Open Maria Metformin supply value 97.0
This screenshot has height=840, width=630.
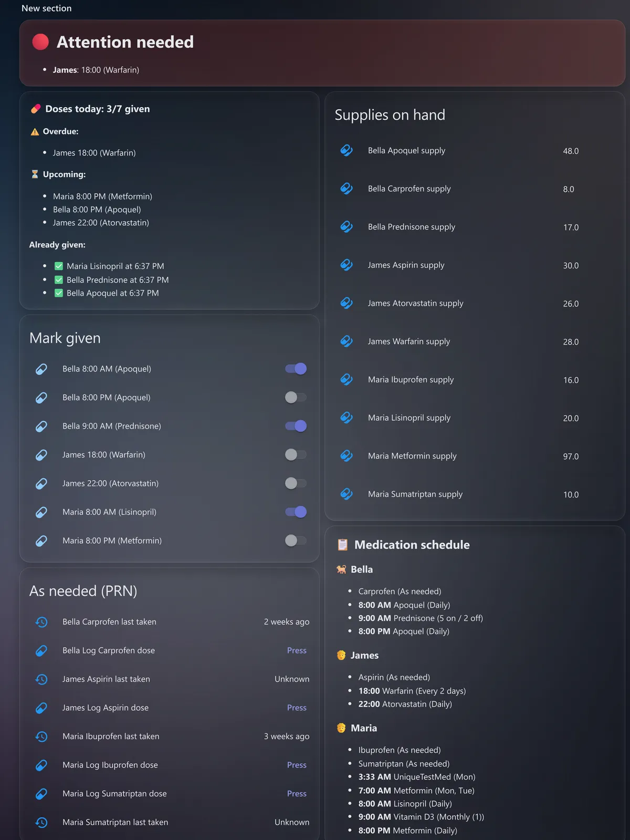571,457
